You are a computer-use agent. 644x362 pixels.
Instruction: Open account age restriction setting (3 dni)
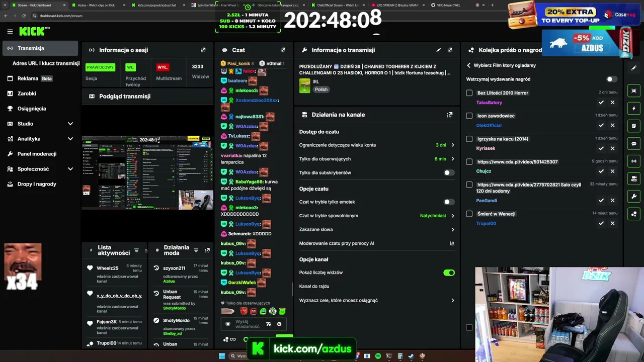pos(377,145)
